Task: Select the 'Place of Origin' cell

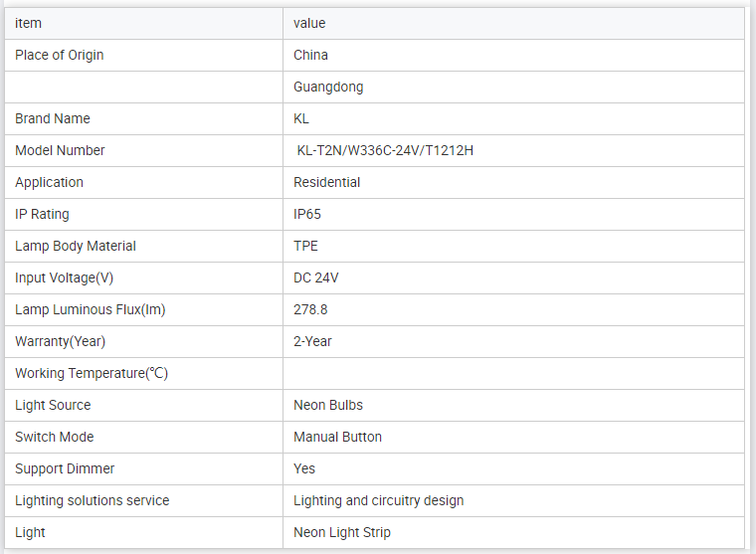Action: (x=60, y=55)
